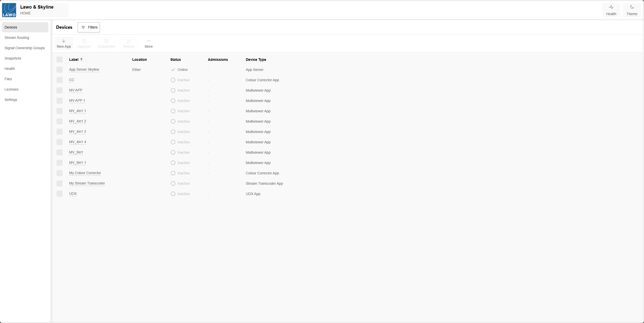The height and width of the screenshot is (323, 644).
Task: Open the MV APP 1 device link
Action: [77, 101]
